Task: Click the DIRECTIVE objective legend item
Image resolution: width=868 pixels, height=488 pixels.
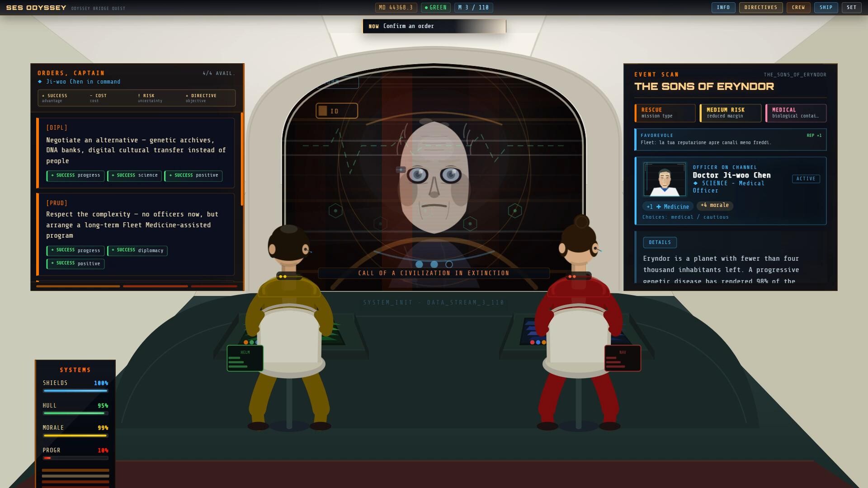Action: [x=201, y=98]
